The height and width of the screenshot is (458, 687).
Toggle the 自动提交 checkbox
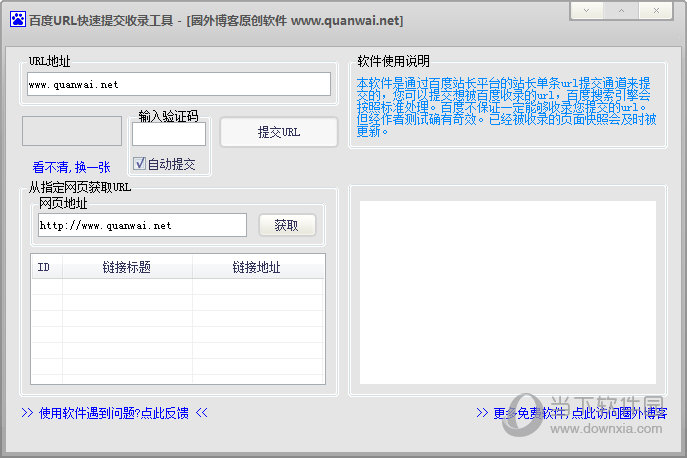139,163
